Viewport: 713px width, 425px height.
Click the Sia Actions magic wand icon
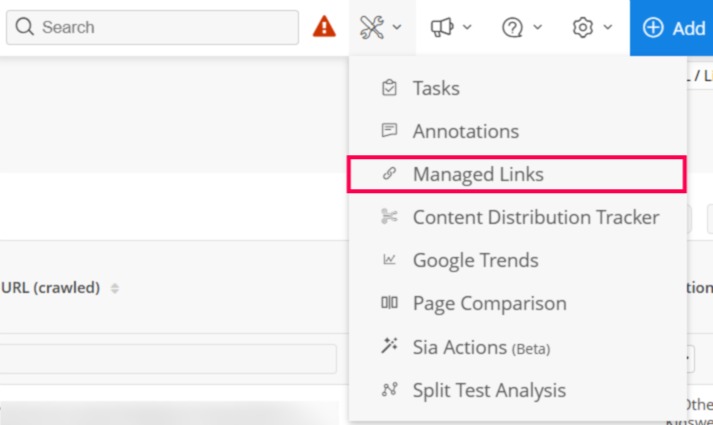coord(390,346)
